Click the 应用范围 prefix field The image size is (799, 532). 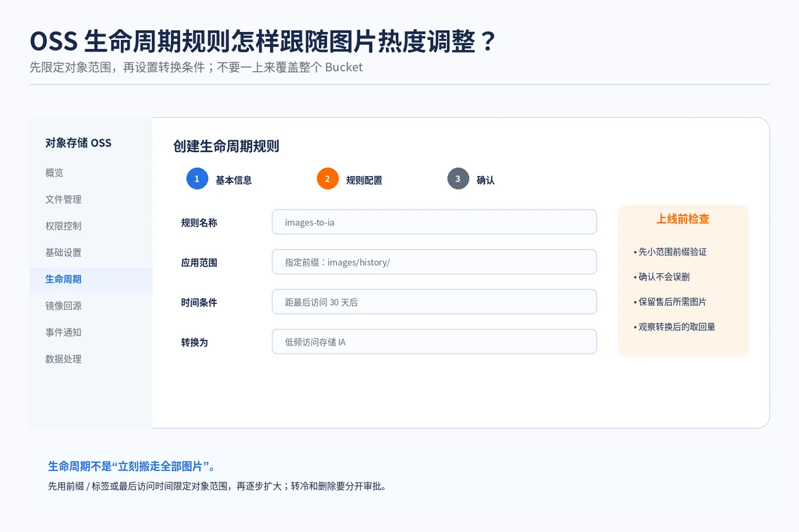(434, 262)
